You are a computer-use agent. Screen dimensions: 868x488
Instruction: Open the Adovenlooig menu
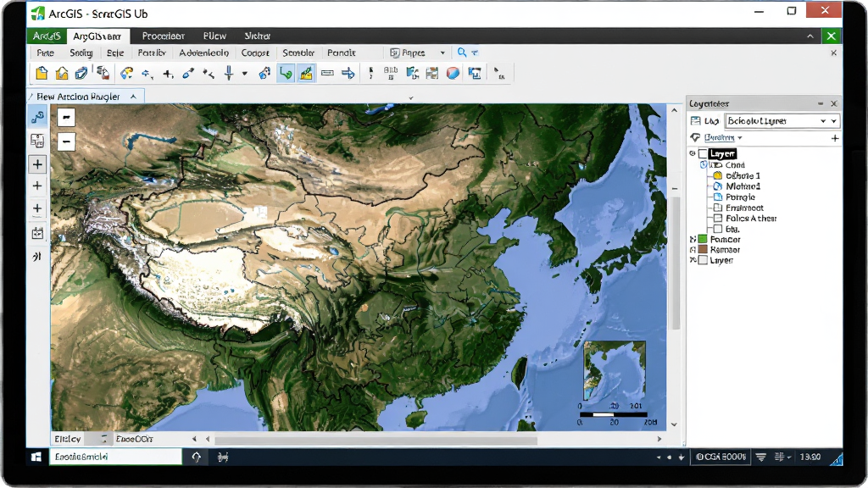coord(203,53)
